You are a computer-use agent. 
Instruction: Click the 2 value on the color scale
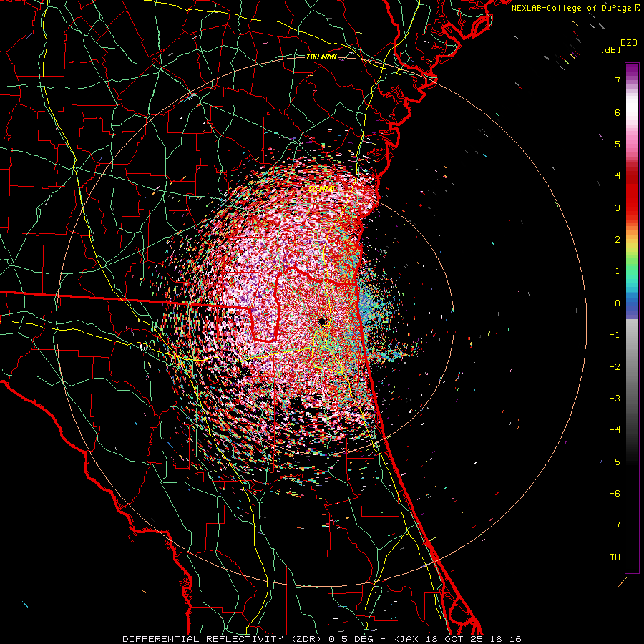(618, 240)
